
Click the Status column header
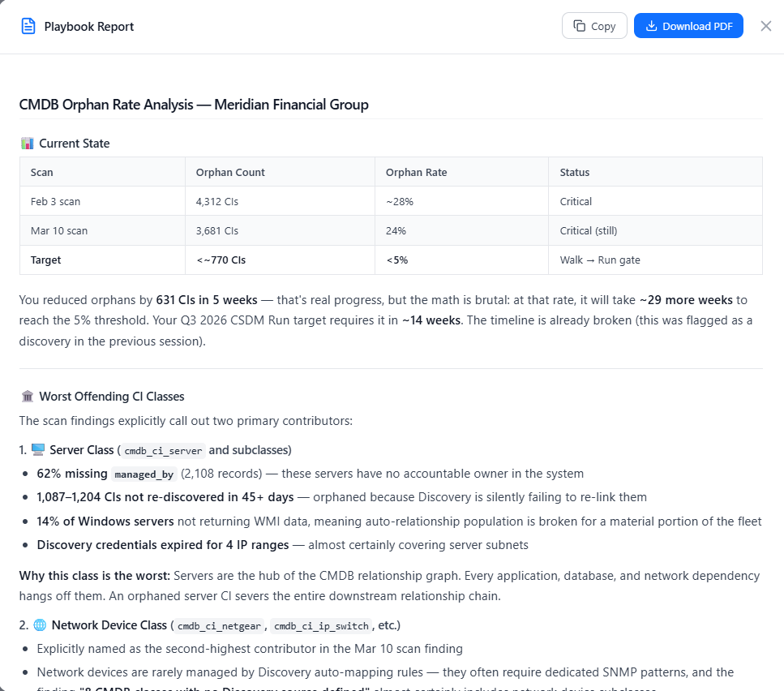(x=574, y=172)
